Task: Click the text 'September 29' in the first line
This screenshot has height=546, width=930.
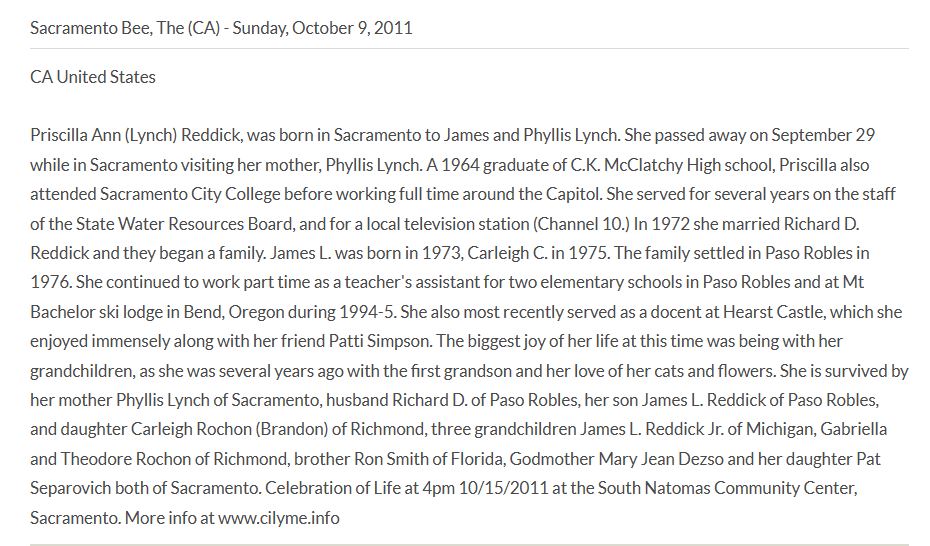Action: click(x=823, y=135)
